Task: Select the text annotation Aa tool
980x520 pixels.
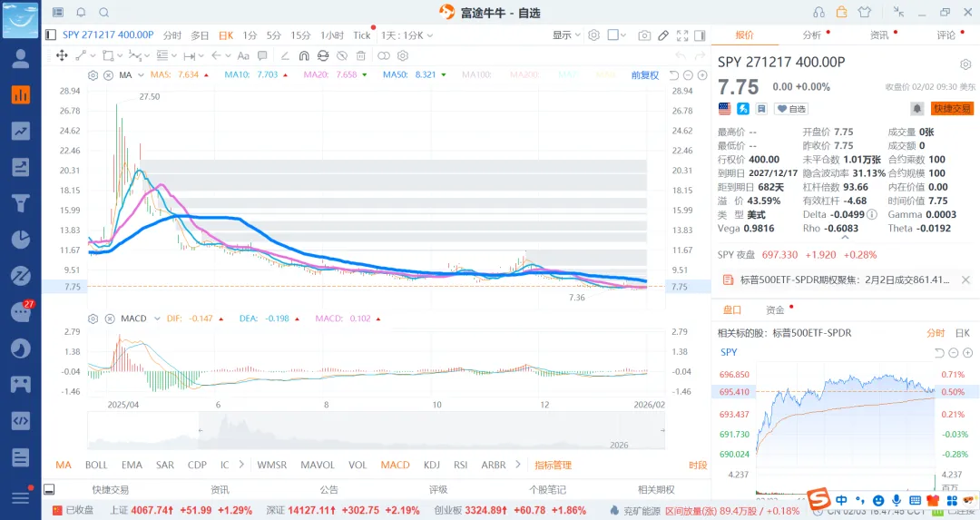Action: (243, 56)
